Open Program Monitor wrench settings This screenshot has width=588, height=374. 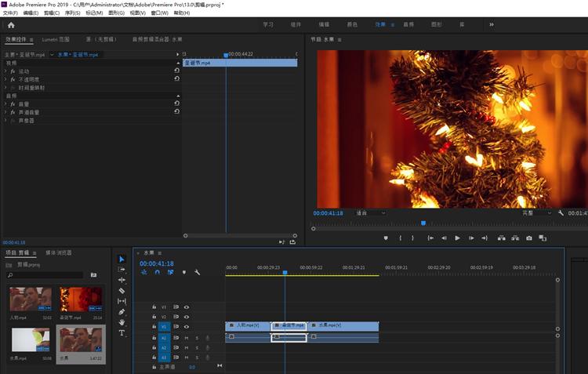pos(561,212)
